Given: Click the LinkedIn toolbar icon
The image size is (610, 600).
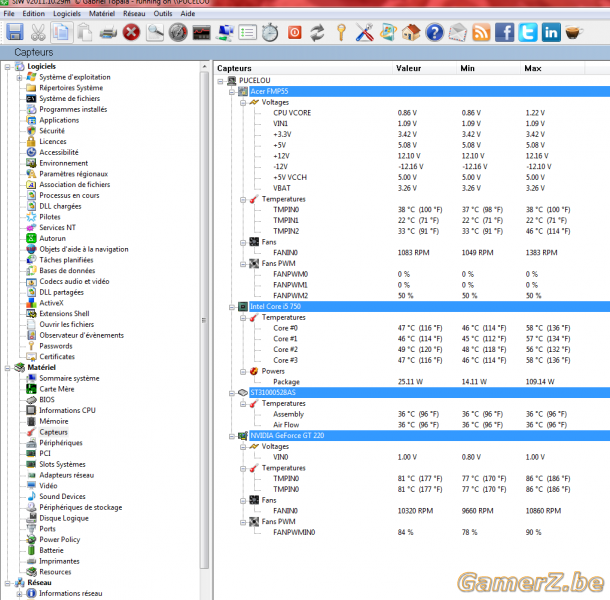Looking at the screenshot, I should pos(551,32).
